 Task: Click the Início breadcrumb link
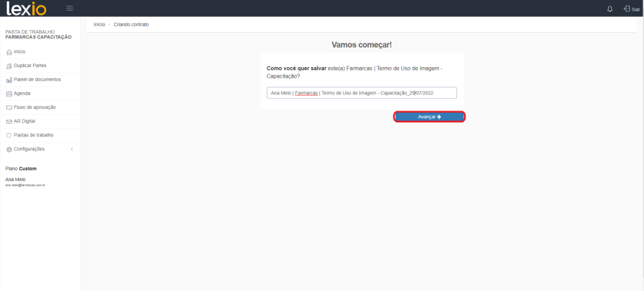tap(99, 24)
